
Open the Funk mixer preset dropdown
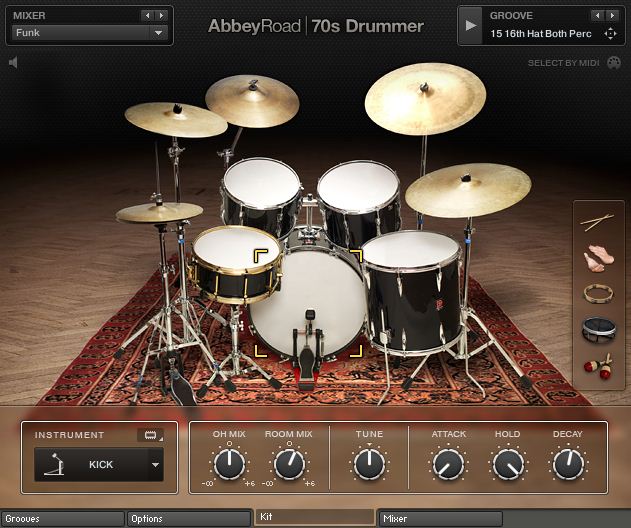coord(90,33)
